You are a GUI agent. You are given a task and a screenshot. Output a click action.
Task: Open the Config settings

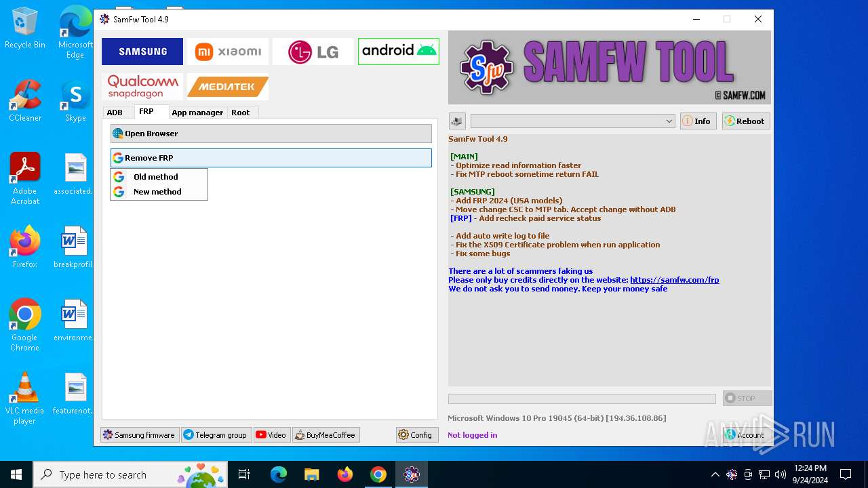tap(417, 435)
